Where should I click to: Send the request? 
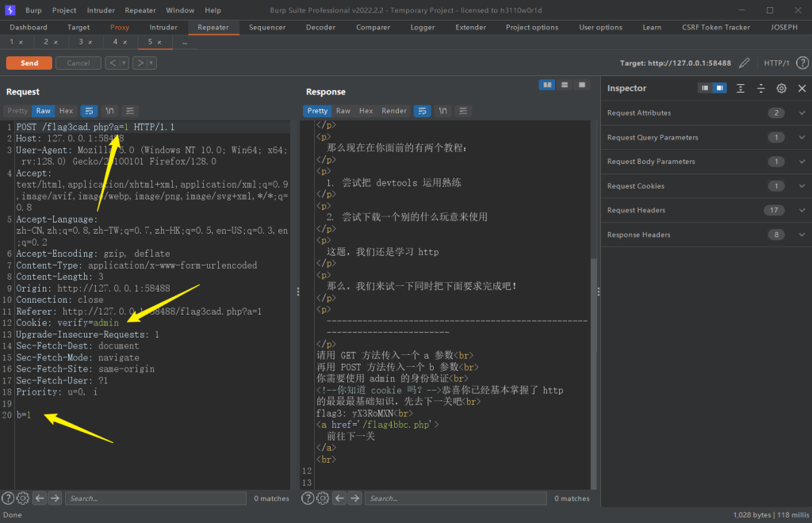pyautogui.click(x=29, y=63)
